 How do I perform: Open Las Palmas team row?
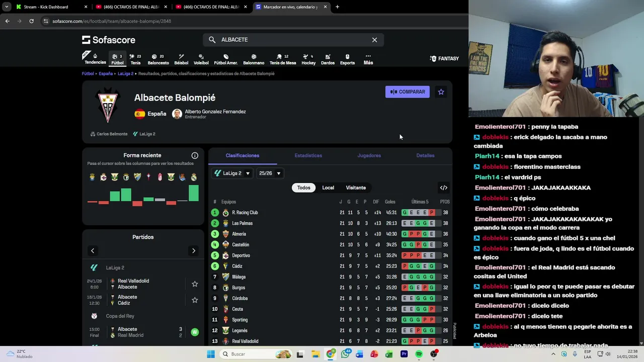331,223
